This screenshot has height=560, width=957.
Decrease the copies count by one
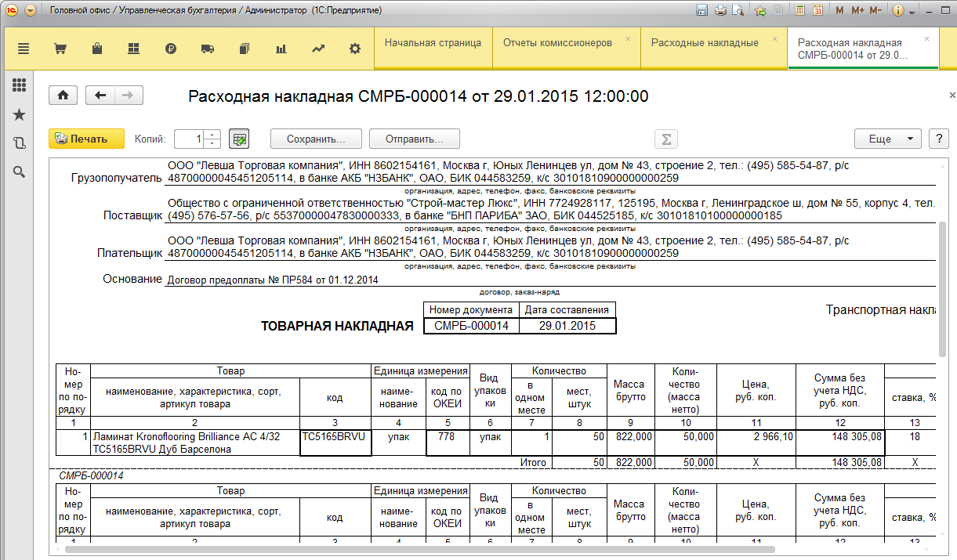tap(213, 143)
